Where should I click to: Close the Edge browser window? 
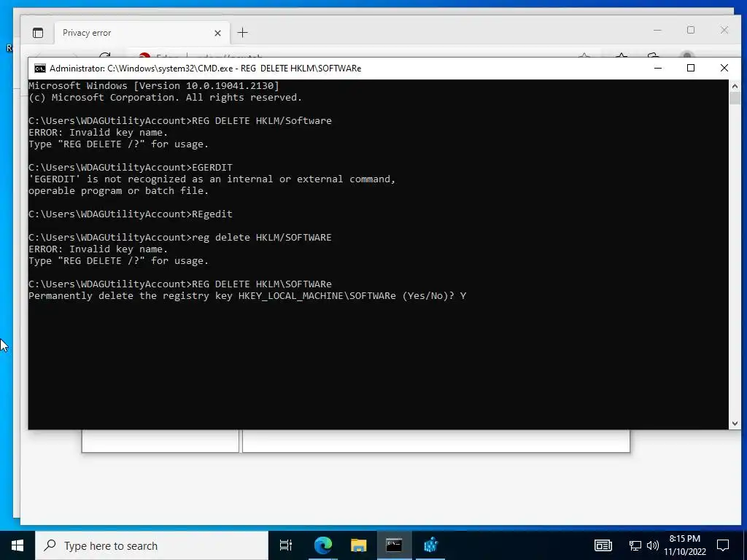click(724, 30)
